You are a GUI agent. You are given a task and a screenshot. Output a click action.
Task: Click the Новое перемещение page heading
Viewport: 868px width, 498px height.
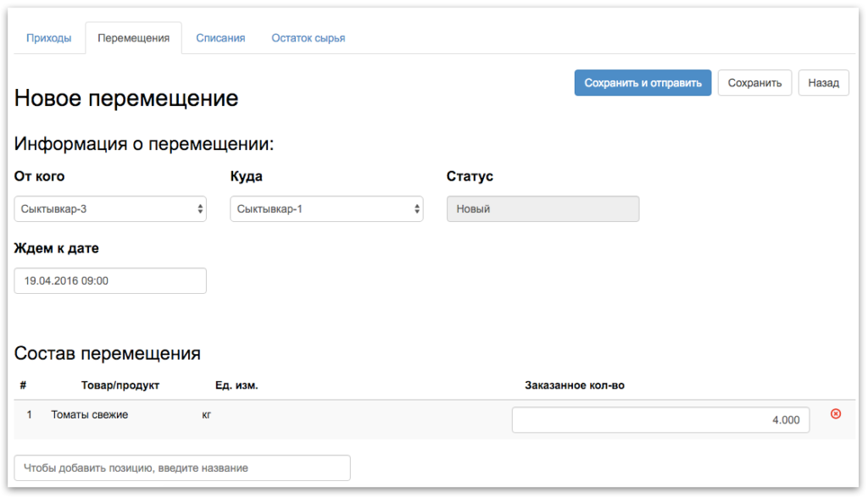pos(126,98)
